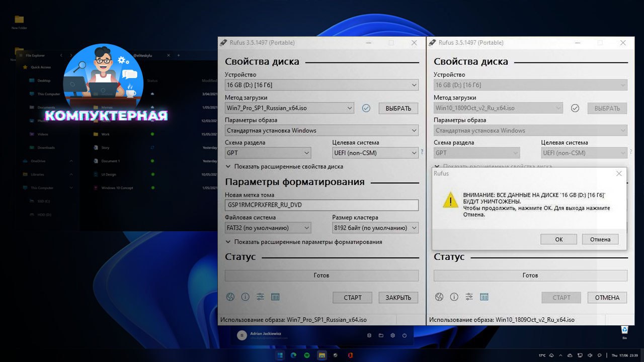This screenshot has width=644, height=362.
Task: Show the log icon in left Rufus window
Action: 275,297
